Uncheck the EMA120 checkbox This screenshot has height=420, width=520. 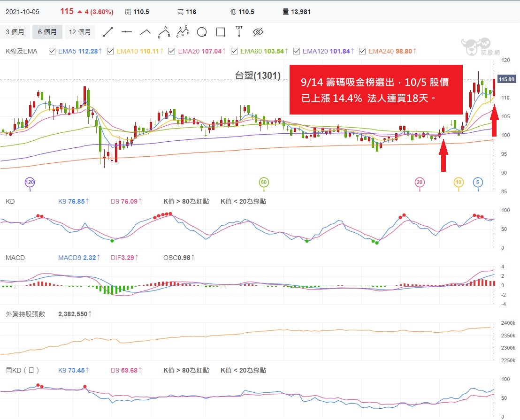pyautogui.click(x=297, y=51)
